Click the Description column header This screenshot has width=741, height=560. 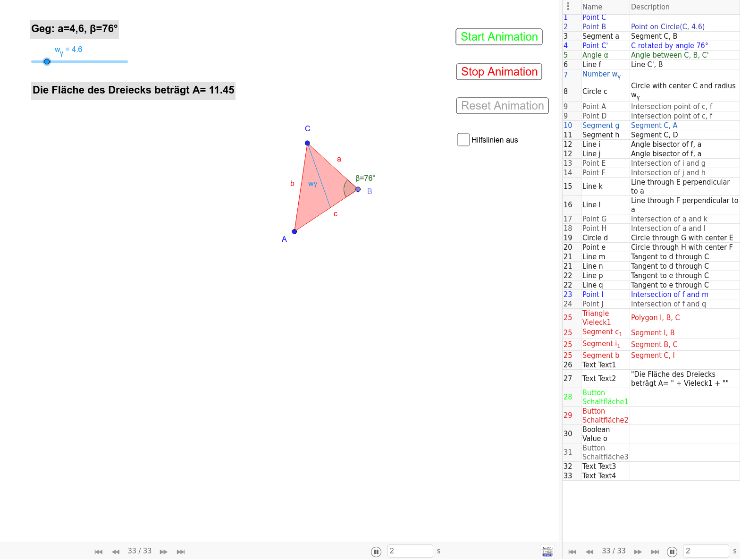pos(684,7)
